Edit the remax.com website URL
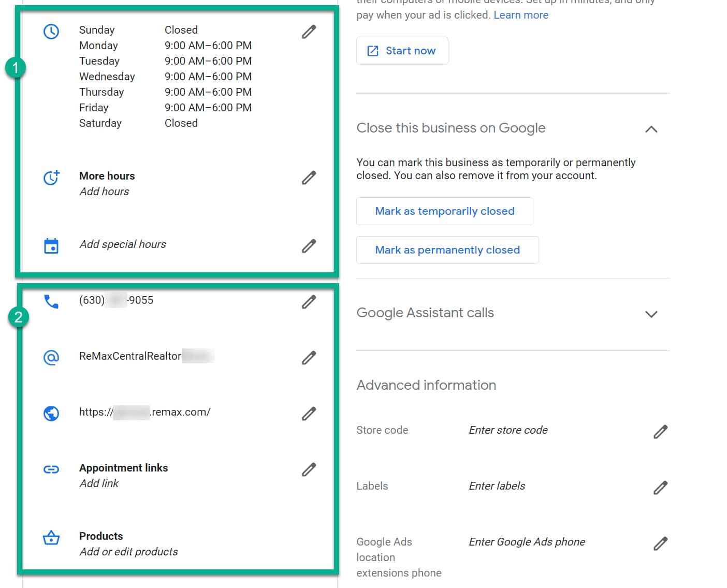 pos(309,414)
